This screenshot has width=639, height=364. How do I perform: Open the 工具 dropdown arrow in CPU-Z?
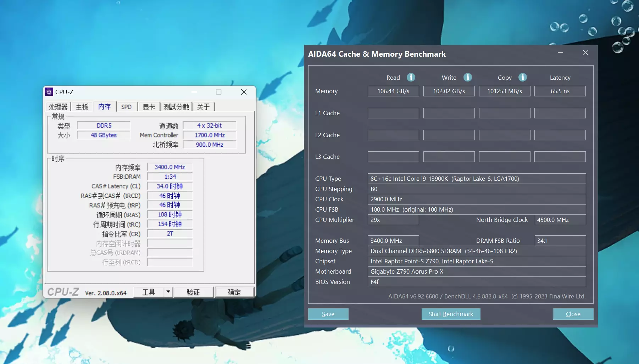pos(168,292)
